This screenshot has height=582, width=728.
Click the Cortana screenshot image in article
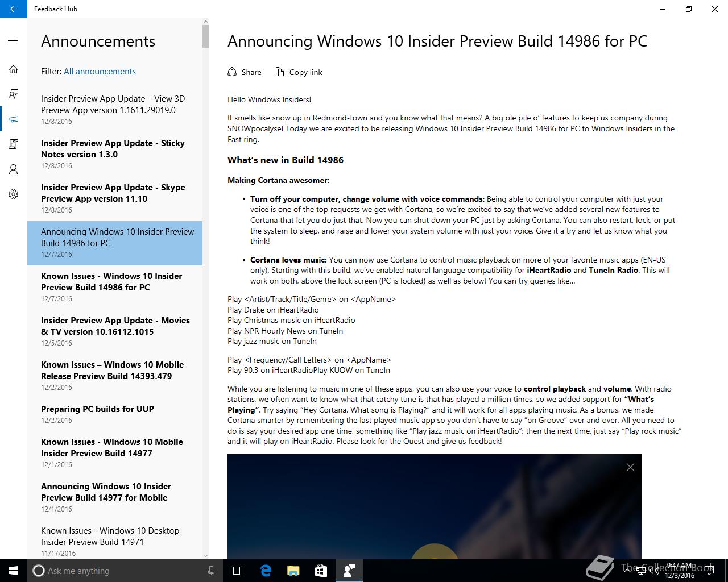click(435, 506)
